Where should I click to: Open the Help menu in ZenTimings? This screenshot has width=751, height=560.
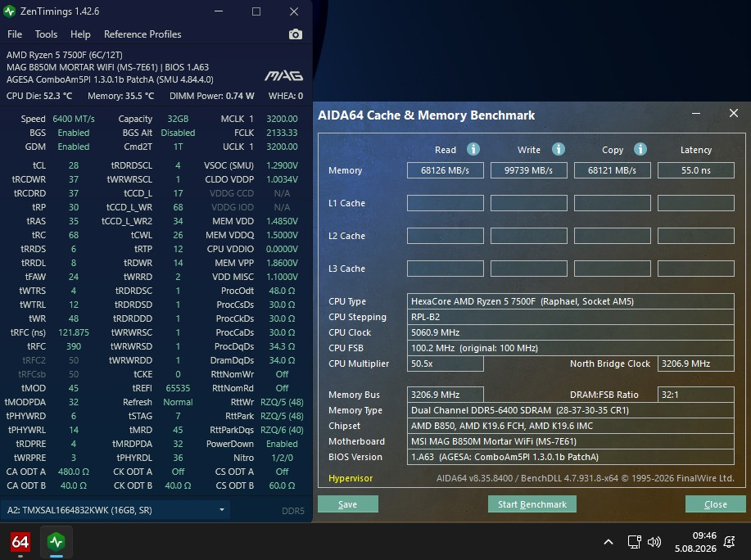coord(80,34)
